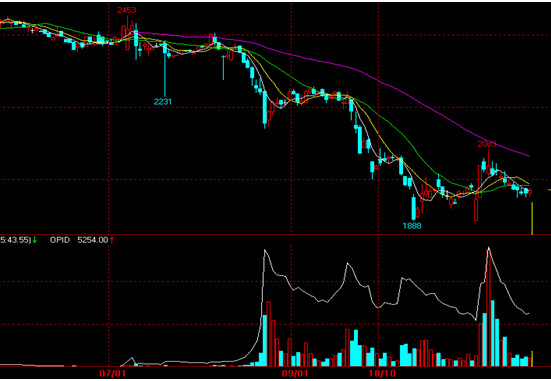551x381 pixels.
Task: Click the 2083 rebound high label
Action: point(487,144)
